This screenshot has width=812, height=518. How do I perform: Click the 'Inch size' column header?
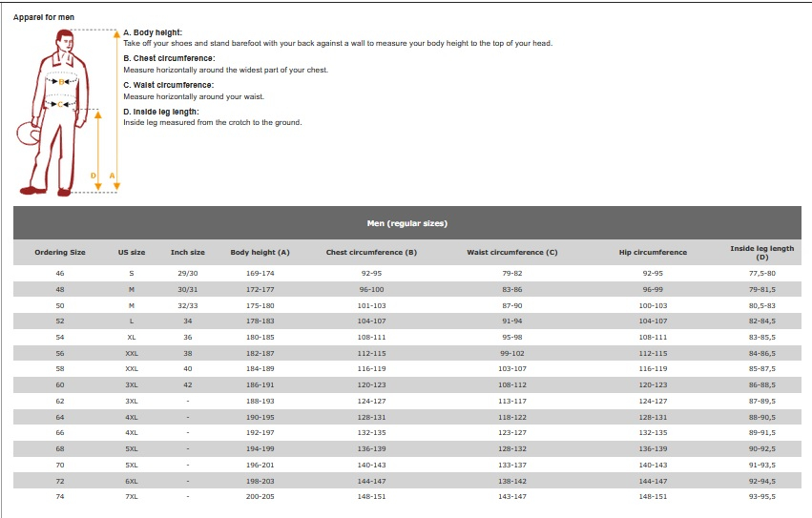[x=188, y=253]
